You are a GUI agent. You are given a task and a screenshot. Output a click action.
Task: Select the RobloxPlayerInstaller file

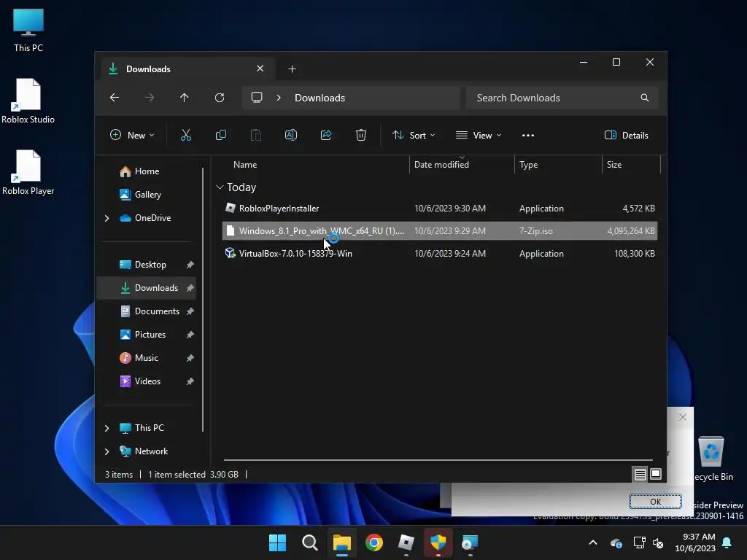(440, 209)
